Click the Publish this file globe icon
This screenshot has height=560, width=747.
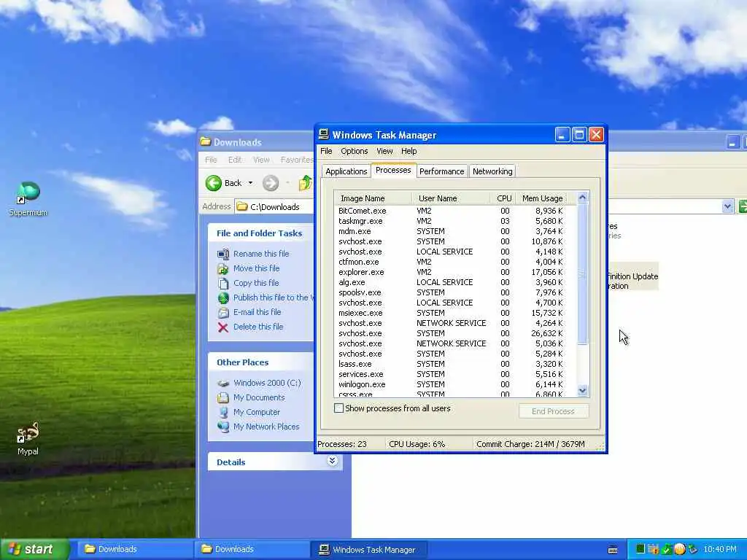coord(223,298)
